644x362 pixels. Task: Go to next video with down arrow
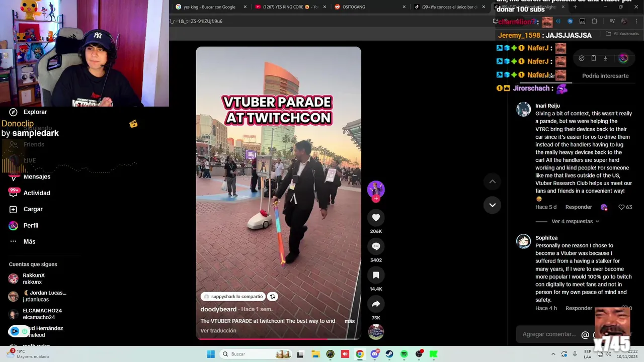click(x=493, y=205)
